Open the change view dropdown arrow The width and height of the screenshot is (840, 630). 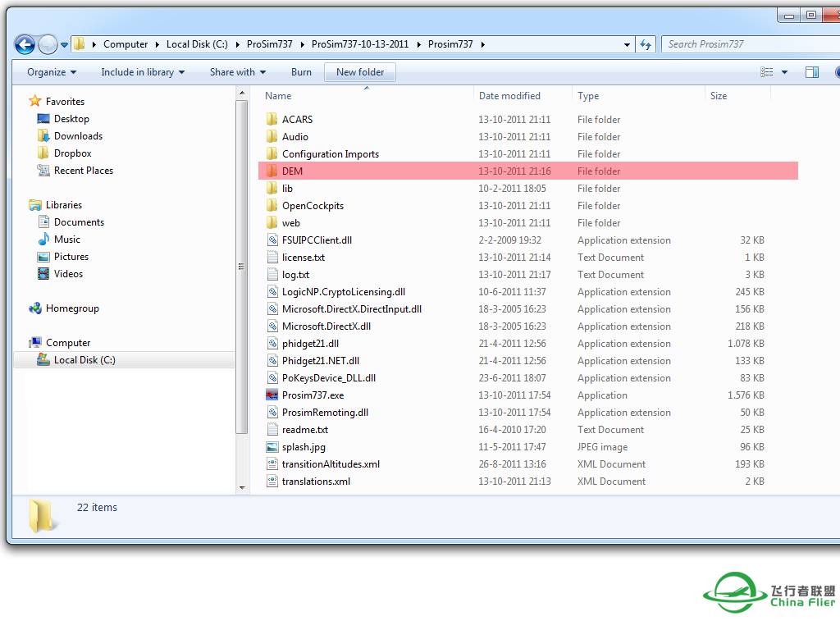[784, 72]
